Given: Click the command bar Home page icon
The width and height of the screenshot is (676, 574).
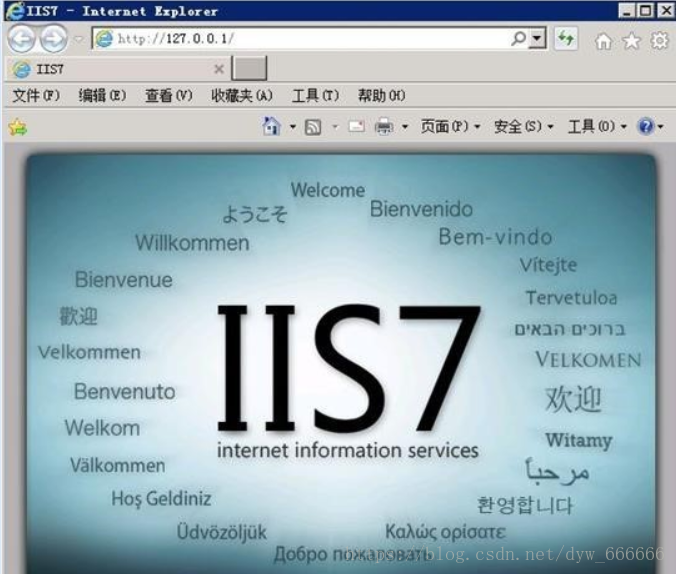Looking at the screenshot, I should click(271, 126).
